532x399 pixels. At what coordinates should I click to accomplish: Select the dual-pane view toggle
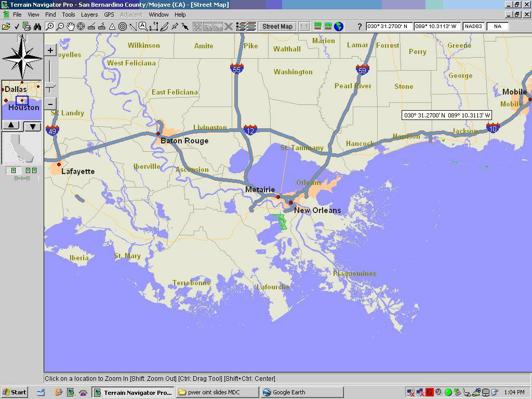[31, 170]
